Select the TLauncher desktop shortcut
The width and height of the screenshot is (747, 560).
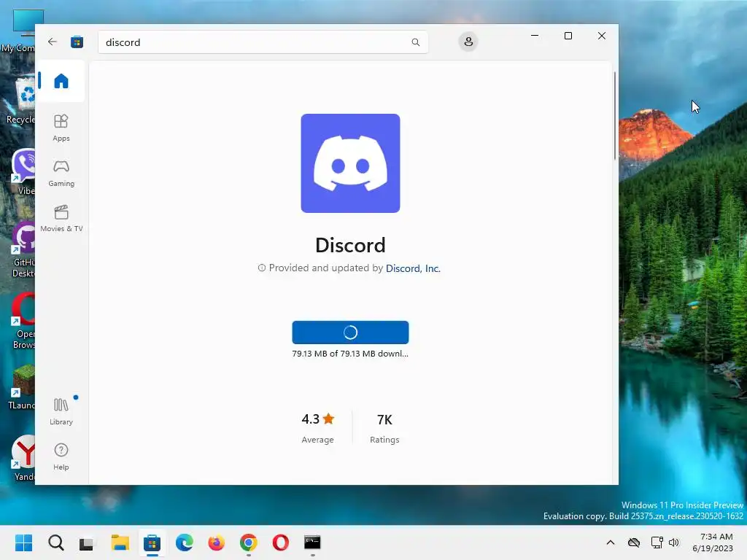(23, 386)
